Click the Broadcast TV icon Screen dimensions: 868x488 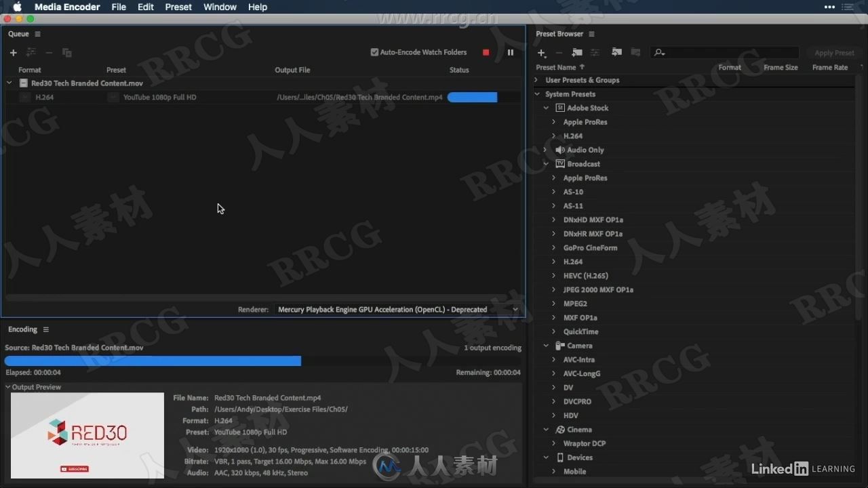tap(560, 164)
